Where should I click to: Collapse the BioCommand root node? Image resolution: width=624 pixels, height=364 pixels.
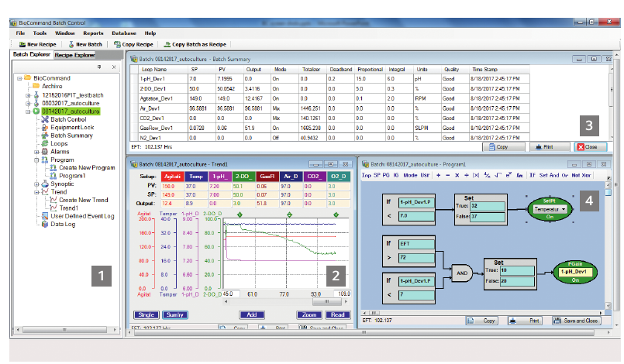[19, 78]
